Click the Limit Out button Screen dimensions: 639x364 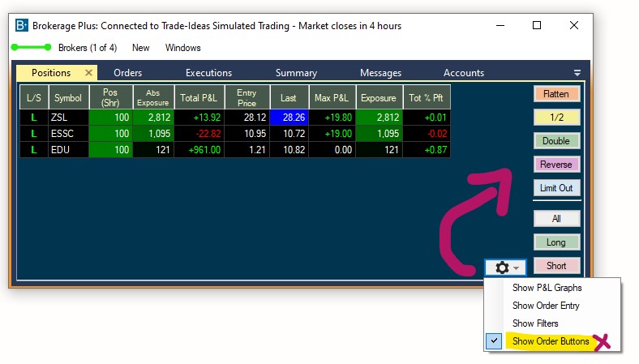[x=556, y=188]
